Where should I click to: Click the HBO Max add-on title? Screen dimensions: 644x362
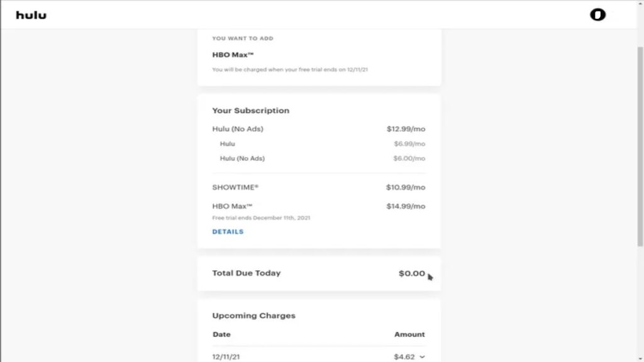231,55
